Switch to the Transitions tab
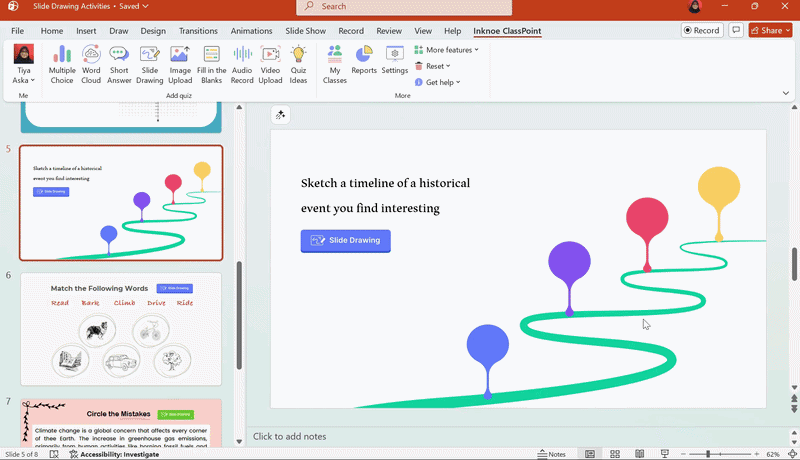Viewport: 800px width, 460px height. 198,31
